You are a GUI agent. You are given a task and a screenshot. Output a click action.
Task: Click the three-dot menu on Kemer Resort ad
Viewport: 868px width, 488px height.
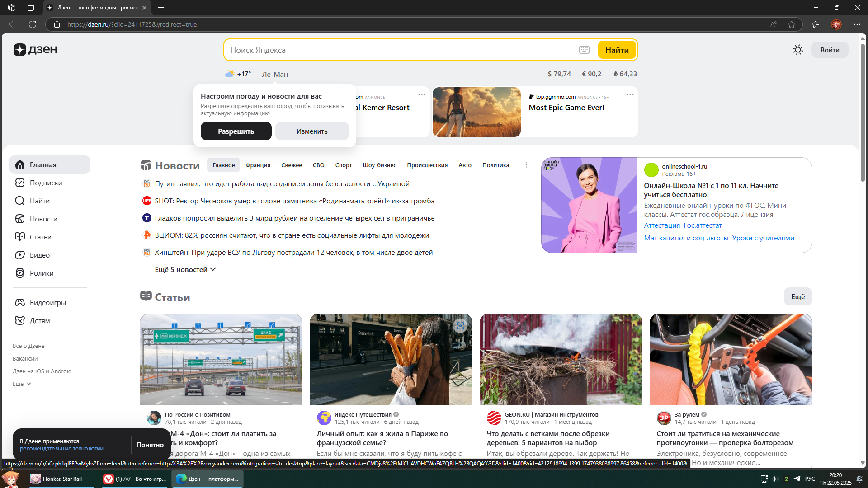pyautogui.click(x=422, y=94)
